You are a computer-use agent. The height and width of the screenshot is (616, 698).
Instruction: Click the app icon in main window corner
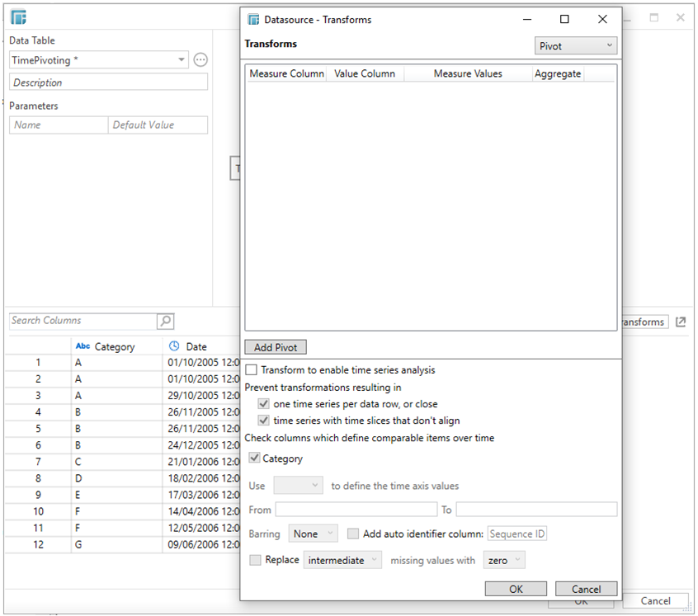[19, 17]
